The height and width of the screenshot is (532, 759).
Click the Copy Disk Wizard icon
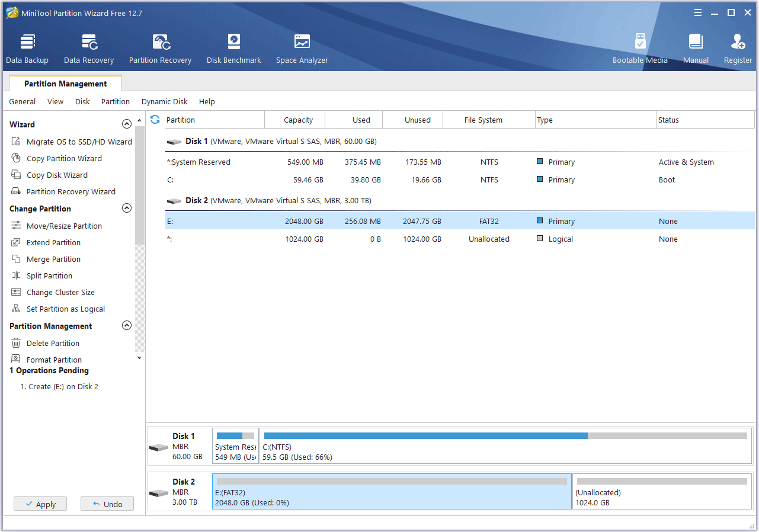click(16, 175)
